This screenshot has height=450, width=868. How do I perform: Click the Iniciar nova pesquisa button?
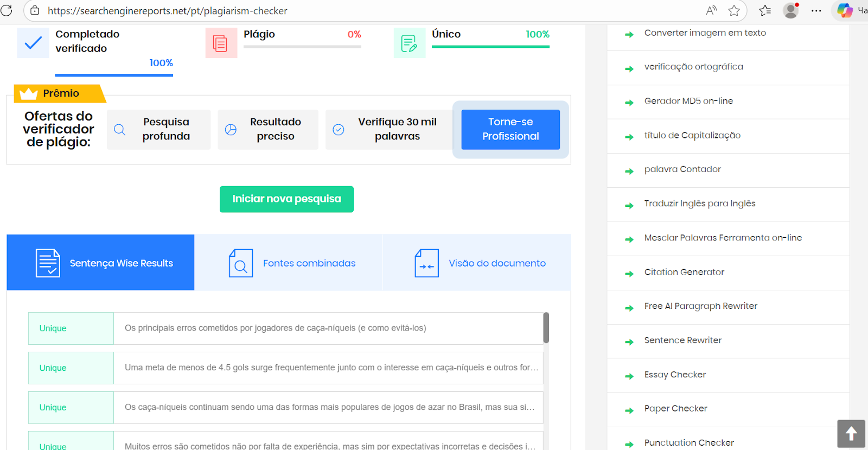click(x=286, y=199)
